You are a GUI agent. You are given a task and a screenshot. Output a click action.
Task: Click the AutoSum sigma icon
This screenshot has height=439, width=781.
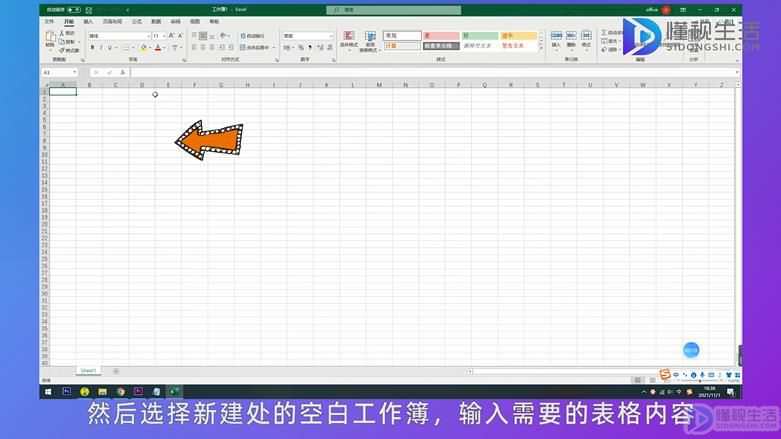click(x=604, y=32)
